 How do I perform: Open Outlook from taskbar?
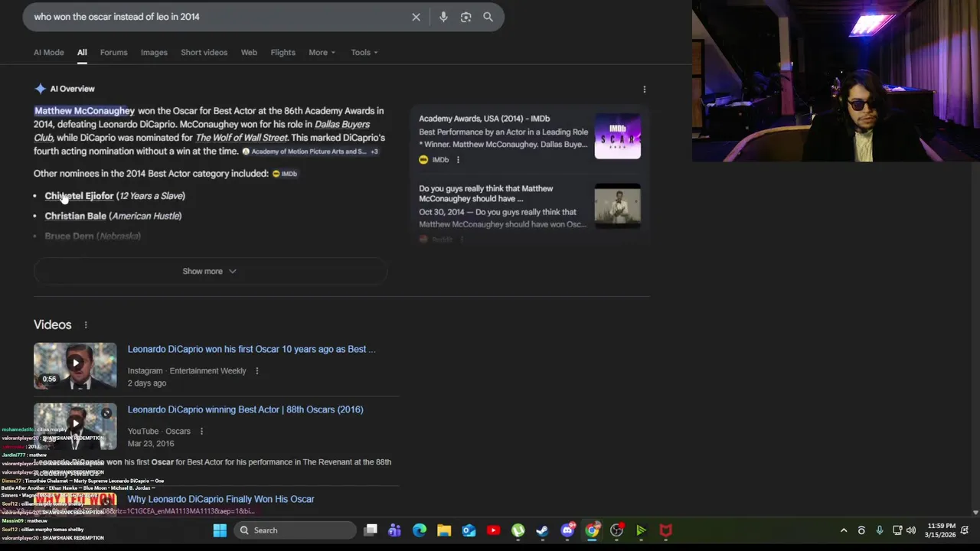pos(469,530)
